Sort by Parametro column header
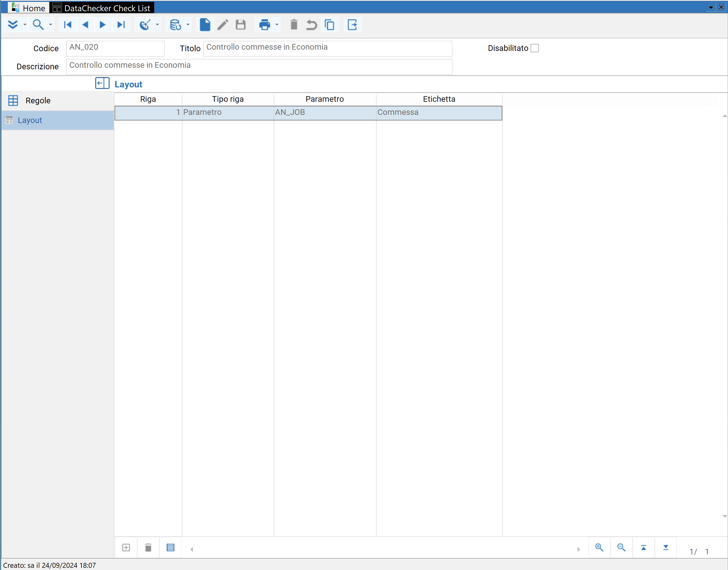The image size is (728, 570). tap(325, 99)
